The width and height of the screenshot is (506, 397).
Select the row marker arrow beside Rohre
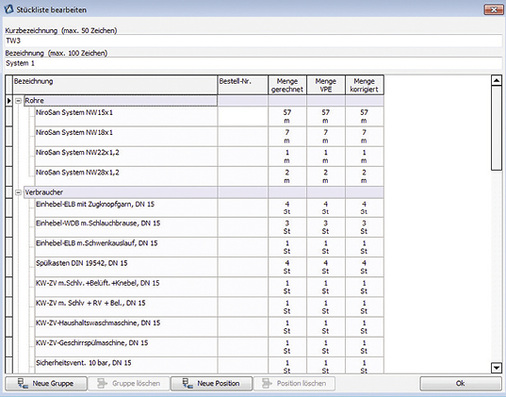point(9,101)
